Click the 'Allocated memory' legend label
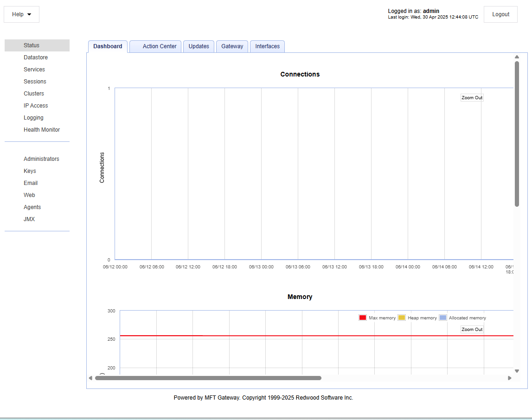The height and width of the screenshot is (420, 532). 467,318
